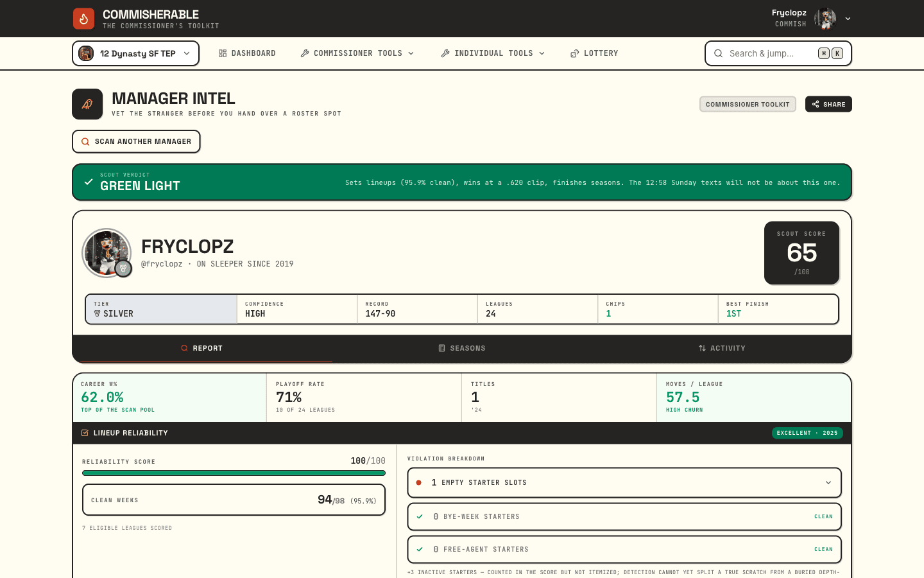924x578 pixels.
Task: Open the Lottery nav item
Action: 594,53
